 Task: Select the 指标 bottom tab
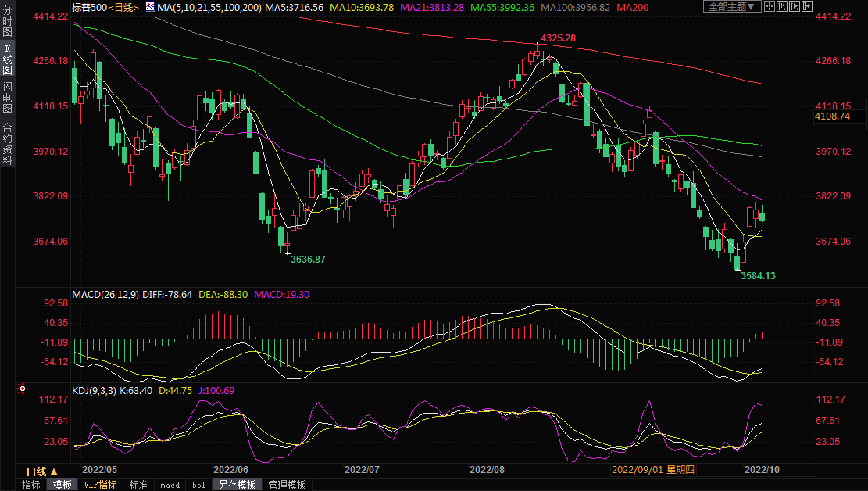(x=31, y=485)
